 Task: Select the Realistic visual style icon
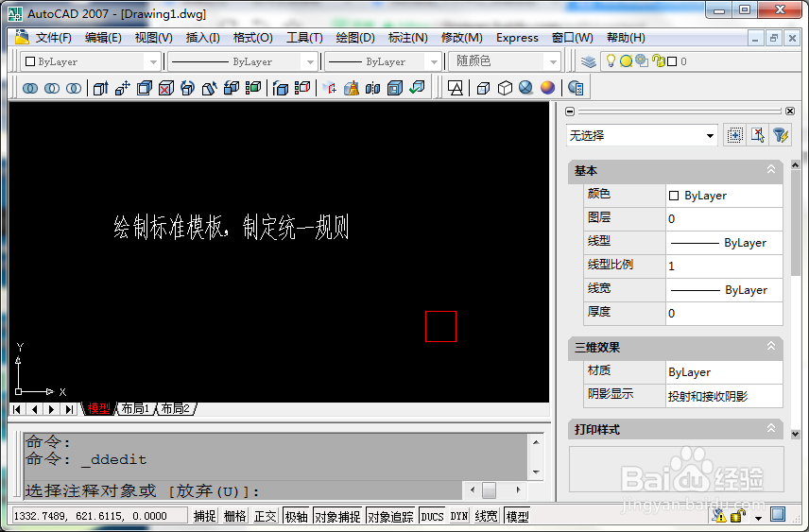(525, 88)
